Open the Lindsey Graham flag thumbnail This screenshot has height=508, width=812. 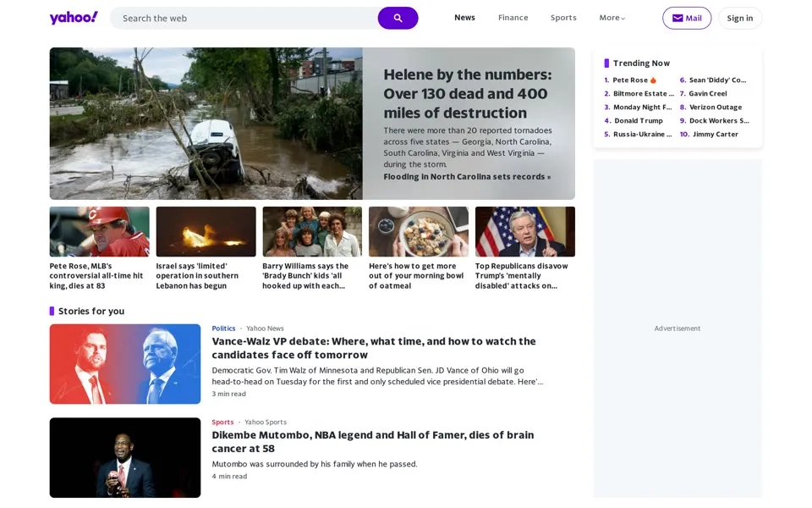tap(525, 232)
